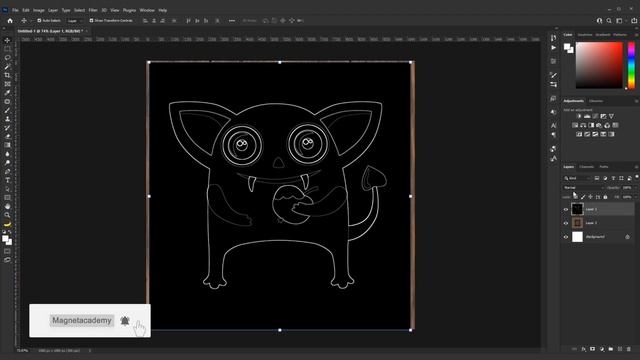Select the Pen tool
Viewport: 640px width, 360px height.
[7, 171]
